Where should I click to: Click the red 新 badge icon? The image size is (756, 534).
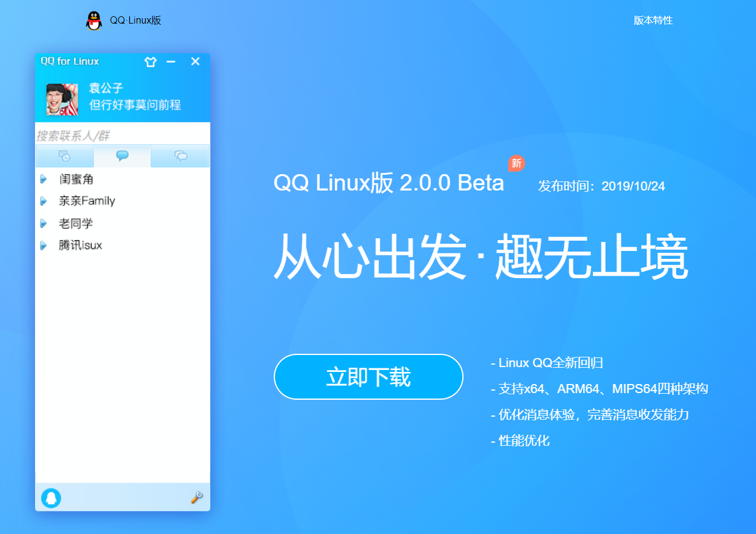[516, 163]
